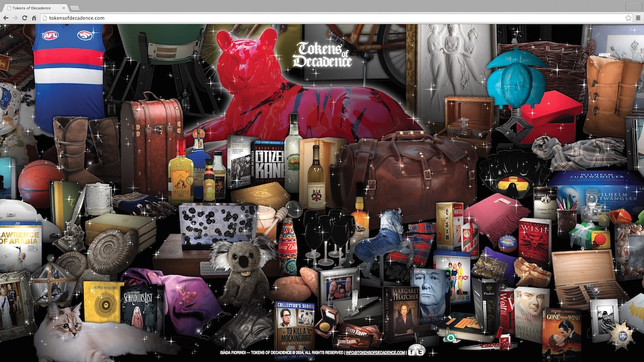
Task: Select the Gone with the Wind DVD
Action: pos(562,333)
